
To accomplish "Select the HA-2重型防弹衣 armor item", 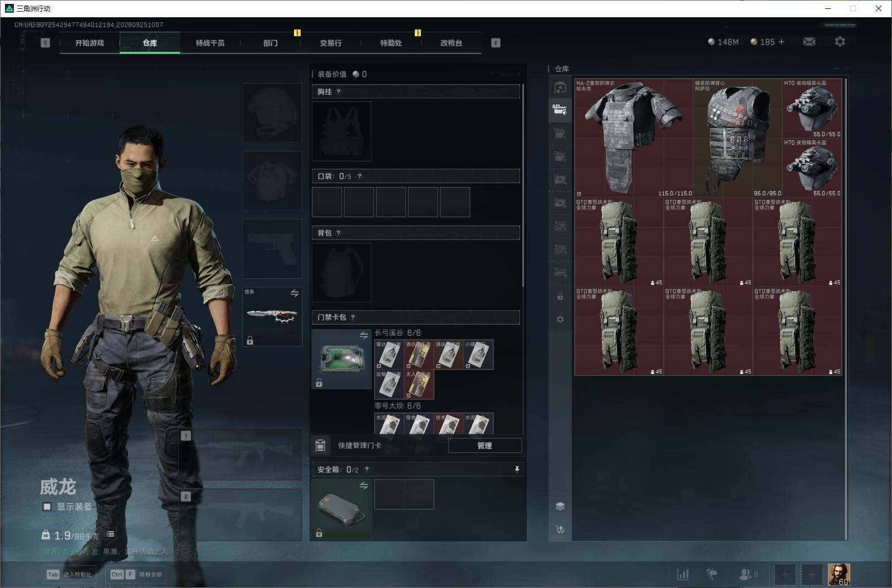I will point(634,138).
